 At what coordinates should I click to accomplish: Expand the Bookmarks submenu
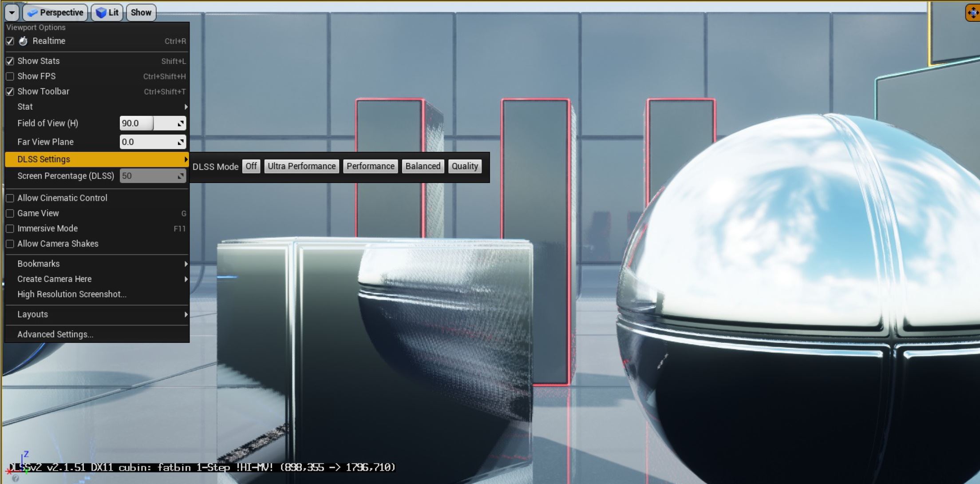(x=97, y=264)
